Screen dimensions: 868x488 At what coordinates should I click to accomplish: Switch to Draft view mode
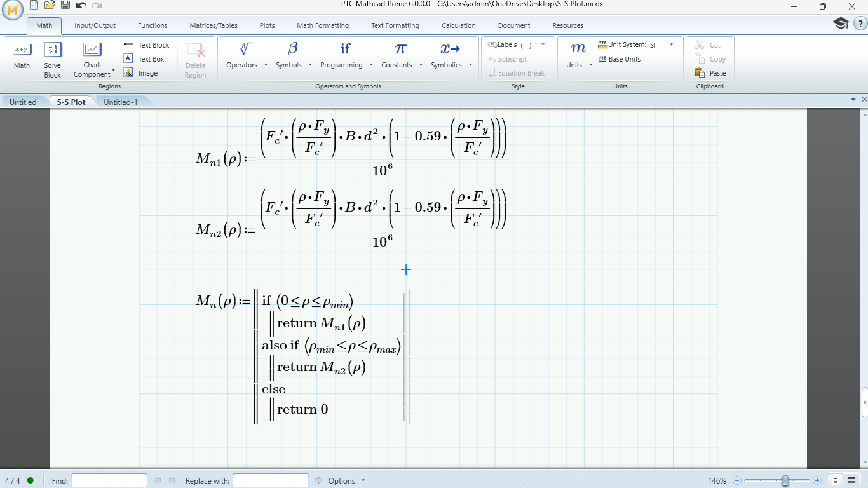pyautogui.click(x=851, y=480)
